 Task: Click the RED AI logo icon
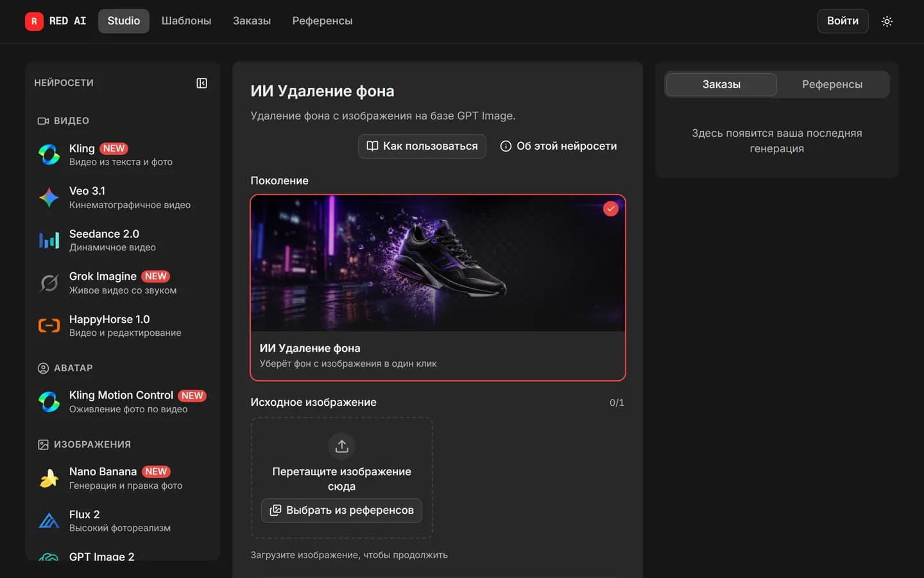pos(34,21)
